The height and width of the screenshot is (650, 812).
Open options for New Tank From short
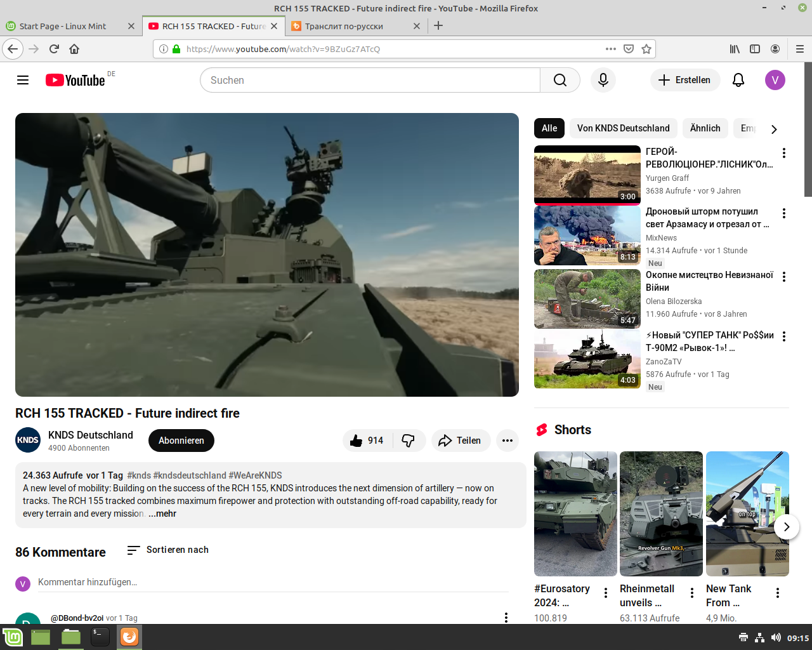pos(778,593)
